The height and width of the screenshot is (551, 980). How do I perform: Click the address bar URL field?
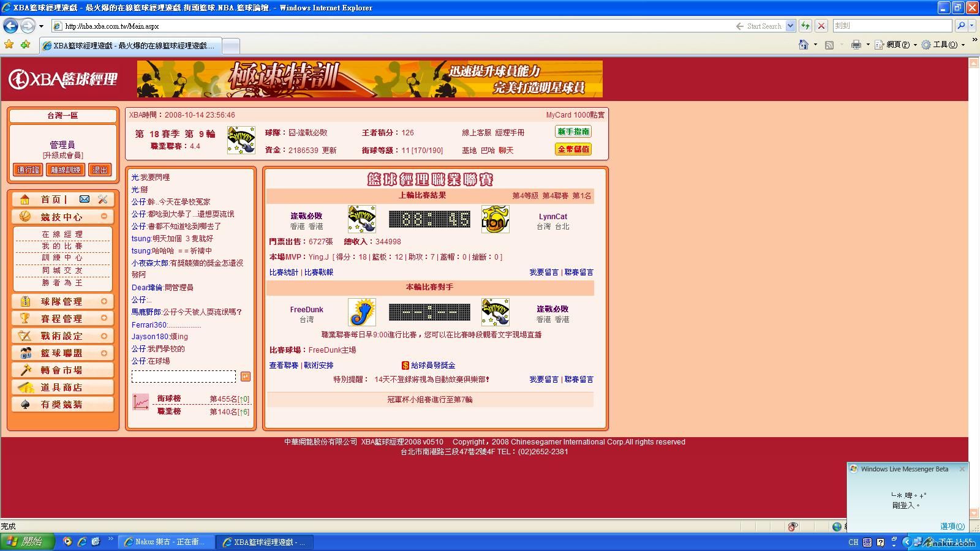[x=392, y=26]
